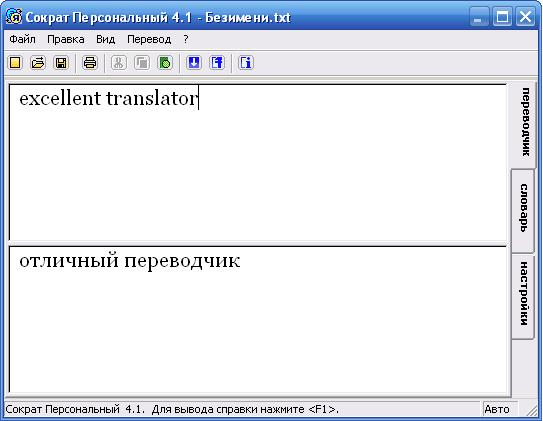
Task: Cut selection with the scissors icon
Action: pyautogui.click(x=118, y=63)
